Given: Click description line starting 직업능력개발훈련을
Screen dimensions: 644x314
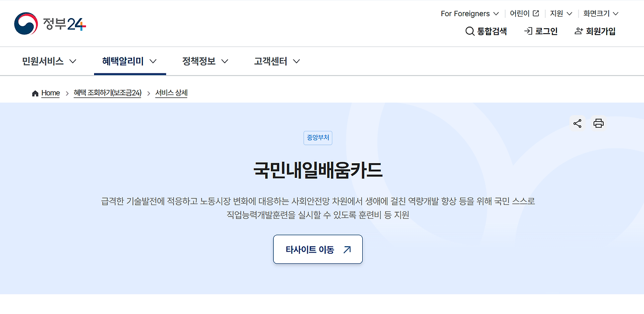Looking at the screenshot, I should (318, 215).
